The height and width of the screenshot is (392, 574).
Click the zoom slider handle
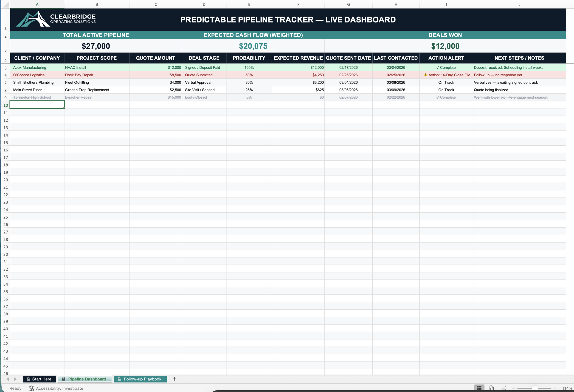point(535,388)
